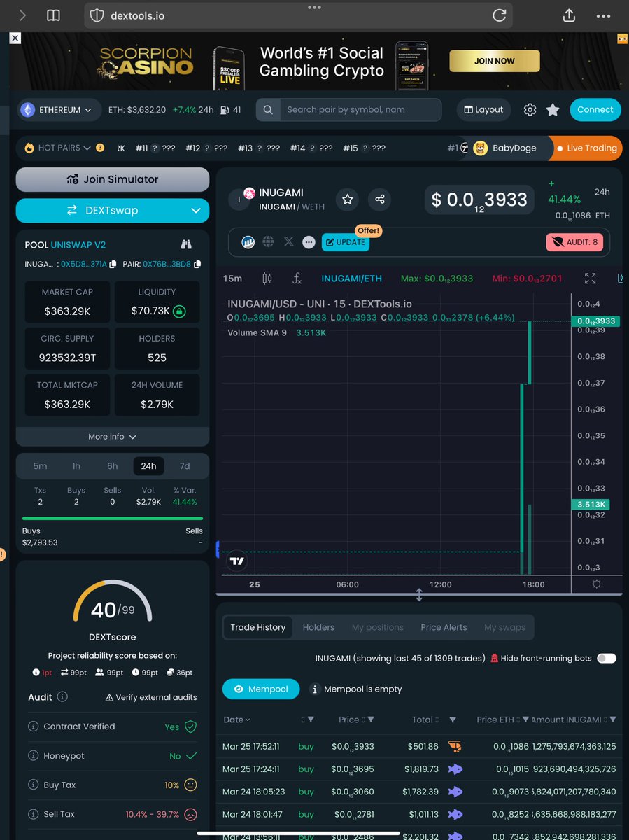629x840 pixels.
Task: Switch to the Holders tab
Action: (318, 627)
